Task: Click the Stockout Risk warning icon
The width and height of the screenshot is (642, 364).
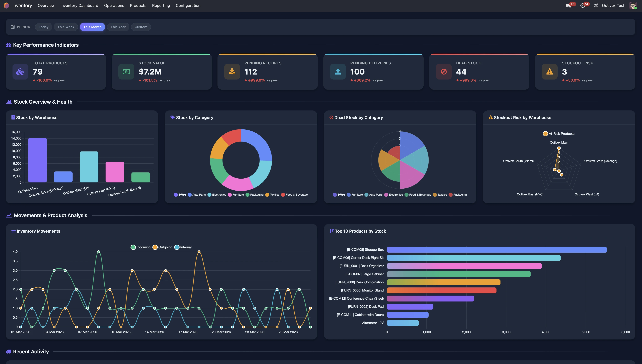Action: pyautogui.click(x=549, y=72)
